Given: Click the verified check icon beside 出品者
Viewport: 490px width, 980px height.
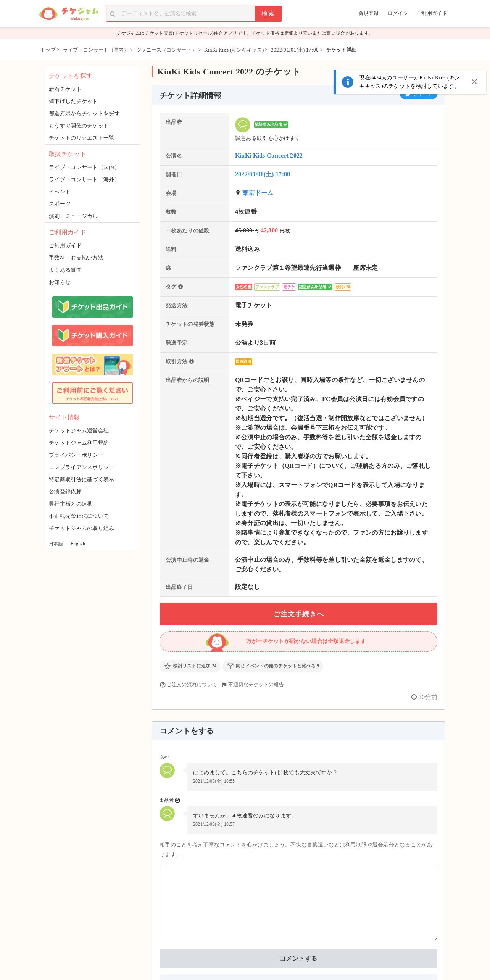Looking at the screenshot, I should (x=177, y=800).
